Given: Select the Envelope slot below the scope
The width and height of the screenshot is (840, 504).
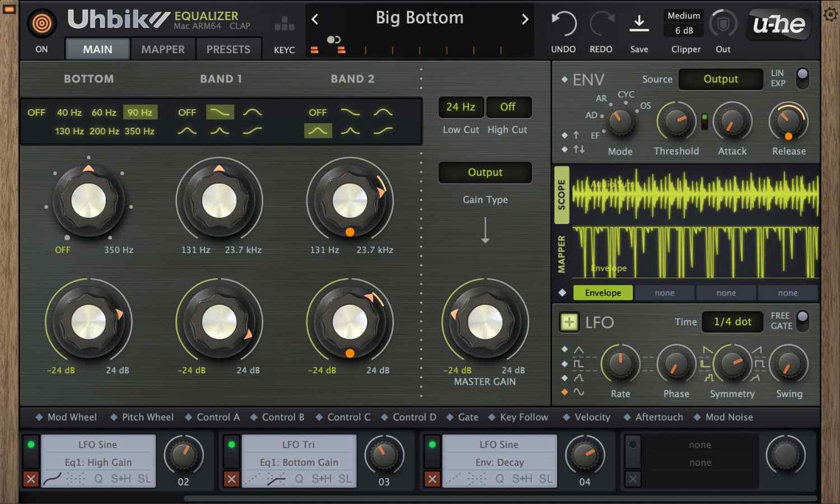Looking at the screenshot, I should coord(603,292).
